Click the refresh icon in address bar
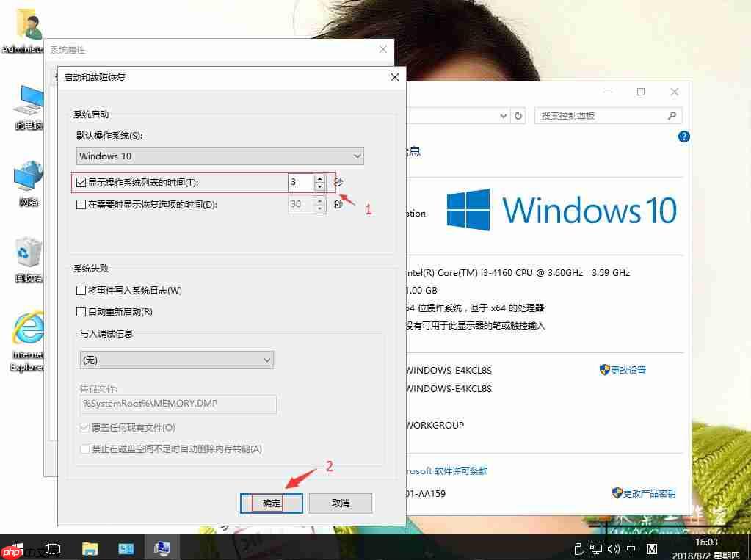 518,115
